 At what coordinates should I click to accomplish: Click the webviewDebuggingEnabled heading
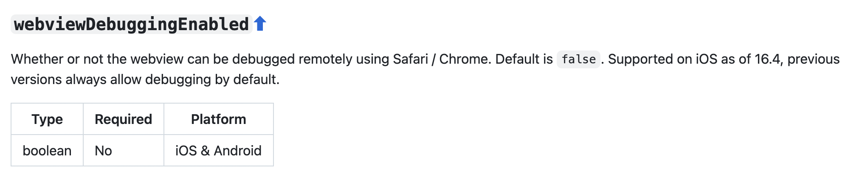tap(132, 24)
